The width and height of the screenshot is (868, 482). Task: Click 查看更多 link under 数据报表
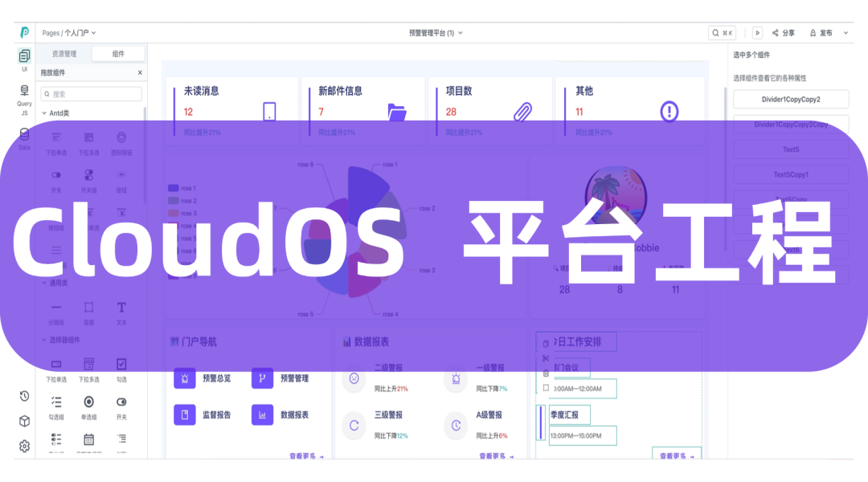[497, 456]
